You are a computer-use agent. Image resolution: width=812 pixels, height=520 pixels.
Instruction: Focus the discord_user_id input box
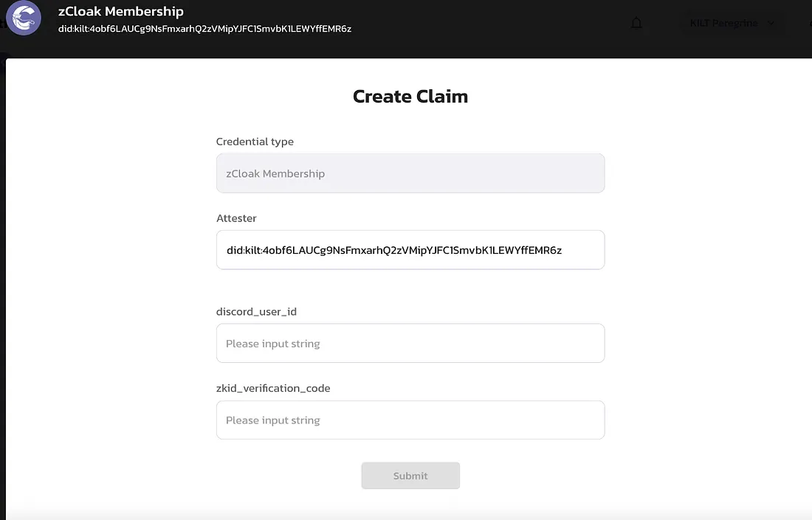(410, 343)
